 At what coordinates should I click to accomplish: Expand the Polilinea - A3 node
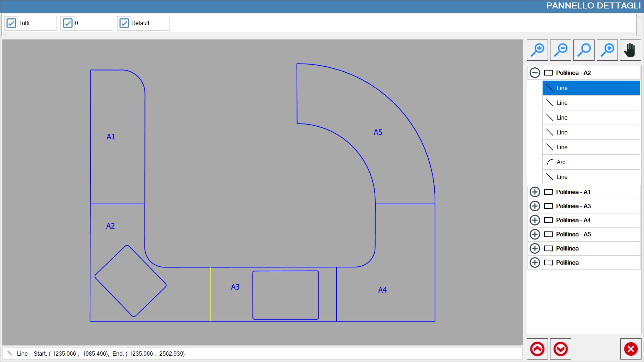pyautogui.click(x=535, y=206)
